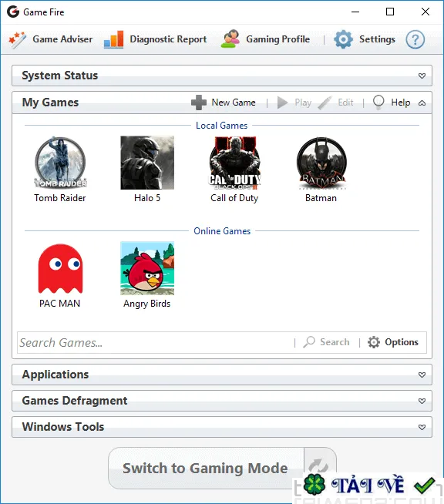Click the Edit pencil icon
The image size is (444, 504).
pos(325,102)
